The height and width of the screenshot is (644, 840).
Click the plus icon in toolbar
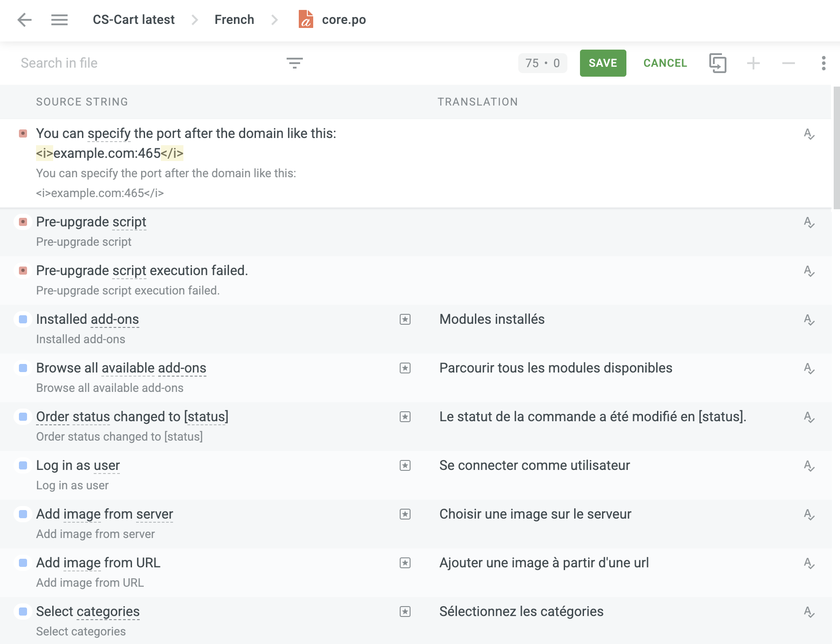pos(753,63)
